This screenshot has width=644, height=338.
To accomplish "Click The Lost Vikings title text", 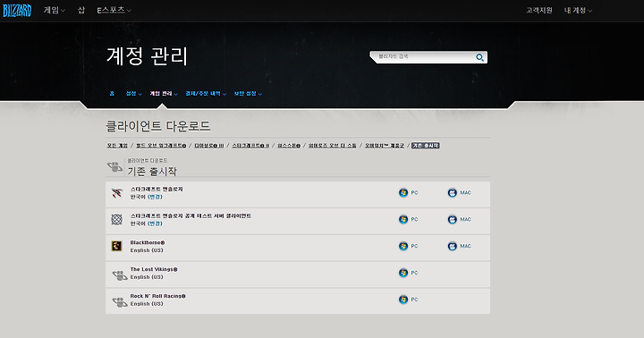I will pyautogui.click(x=154, y=269).
